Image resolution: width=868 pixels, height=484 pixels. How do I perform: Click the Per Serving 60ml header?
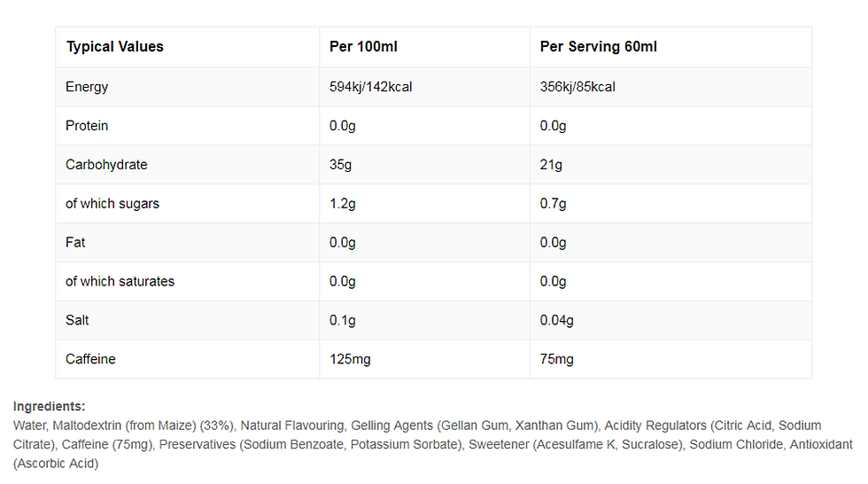(x=599, y=47)
